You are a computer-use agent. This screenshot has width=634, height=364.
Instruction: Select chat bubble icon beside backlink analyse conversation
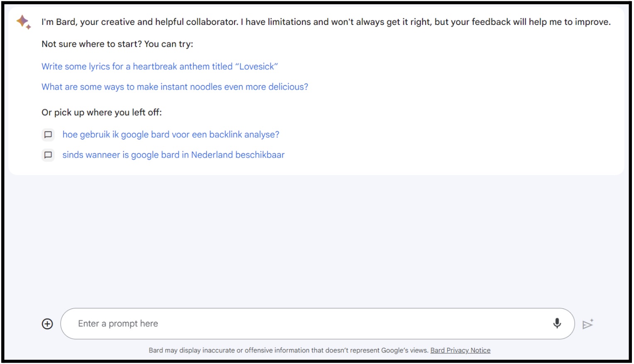coord(48,135)
